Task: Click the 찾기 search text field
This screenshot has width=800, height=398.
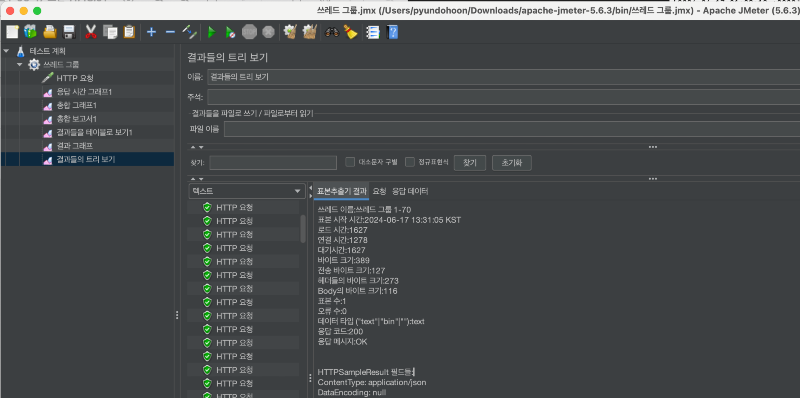Action: tap(273, 163)
